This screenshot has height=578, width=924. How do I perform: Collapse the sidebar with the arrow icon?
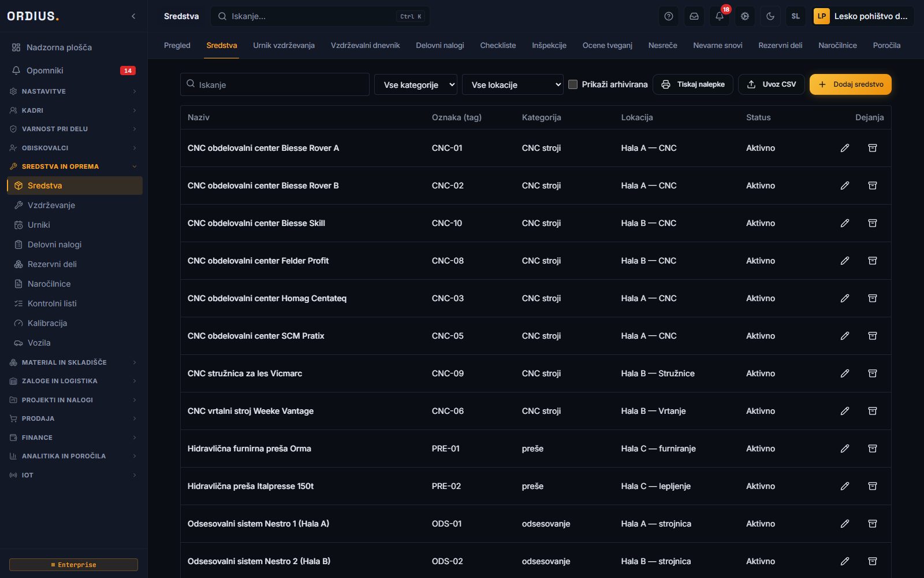click(133, 16)
